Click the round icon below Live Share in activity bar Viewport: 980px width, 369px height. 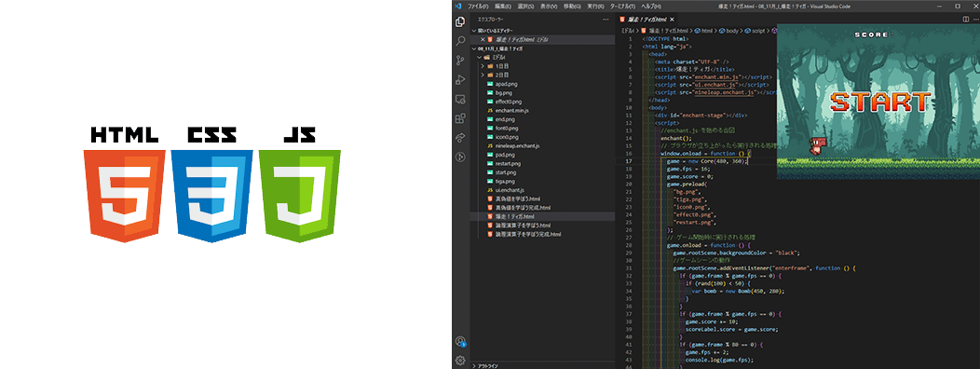click(460, 157)
